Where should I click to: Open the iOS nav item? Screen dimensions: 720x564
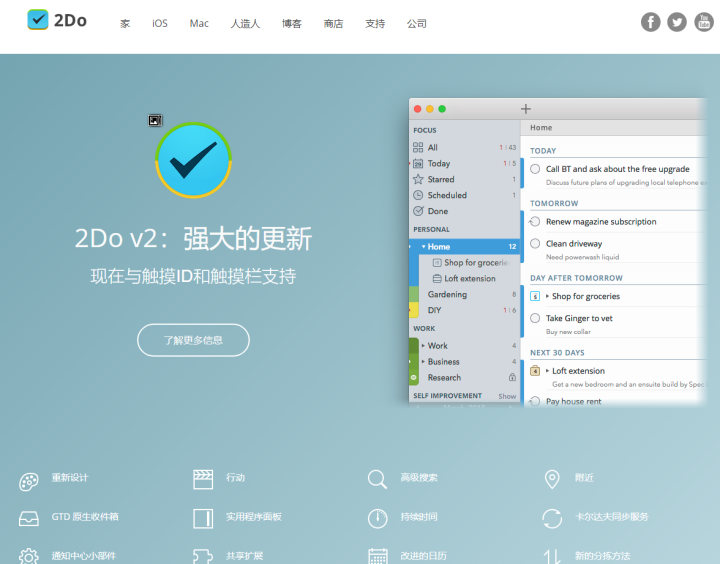[x=160, y=23]
